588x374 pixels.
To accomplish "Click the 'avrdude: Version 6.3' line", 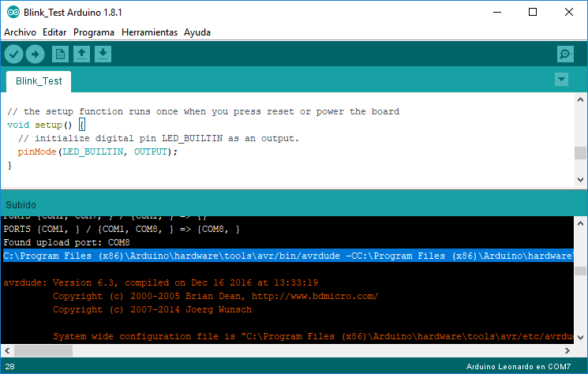I will (x=160, y=282).
